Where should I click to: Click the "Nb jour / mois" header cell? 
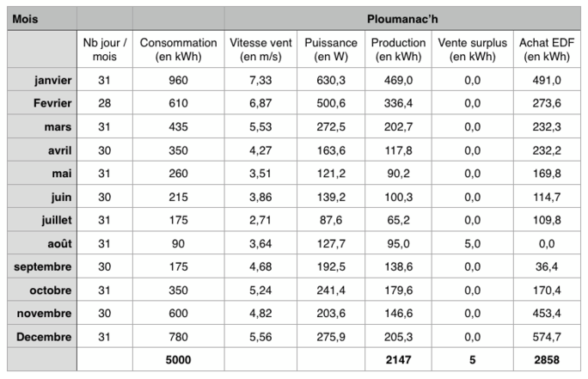tap(105, 50)
